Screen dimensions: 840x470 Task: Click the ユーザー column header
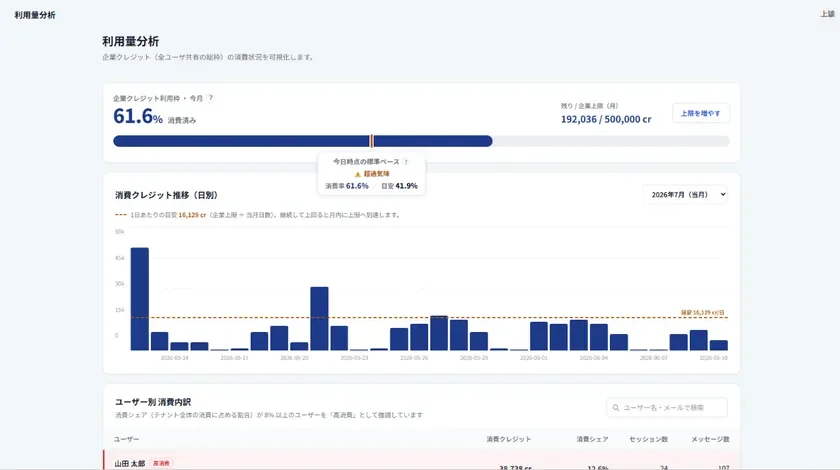[126, 439]
